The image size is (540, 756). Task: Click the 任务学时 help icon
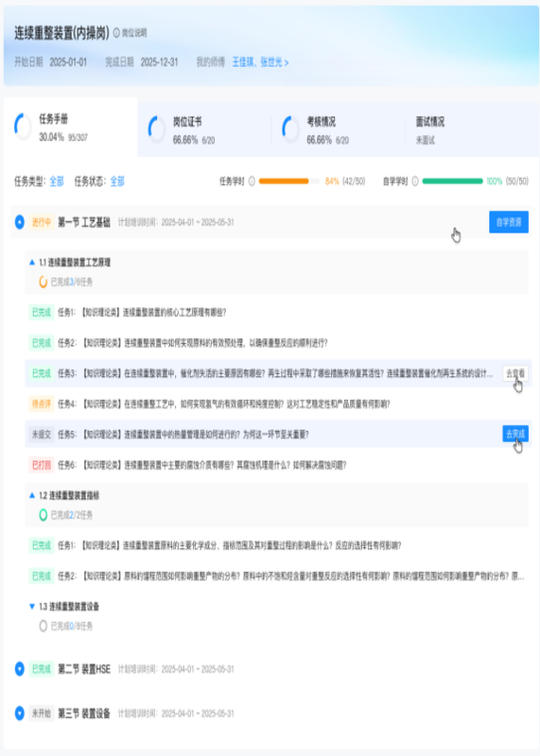252,181
